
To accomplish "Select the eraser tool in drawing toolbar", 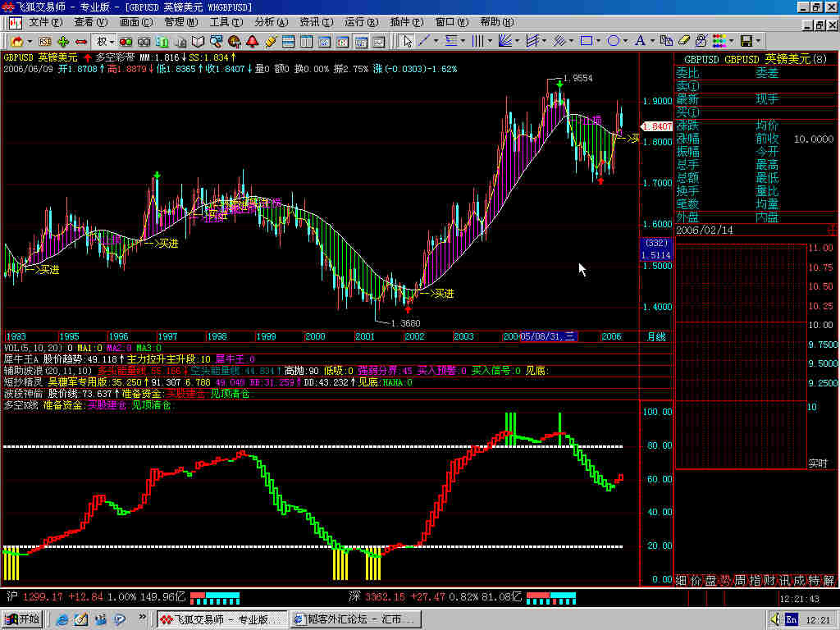I will (683, 40).
